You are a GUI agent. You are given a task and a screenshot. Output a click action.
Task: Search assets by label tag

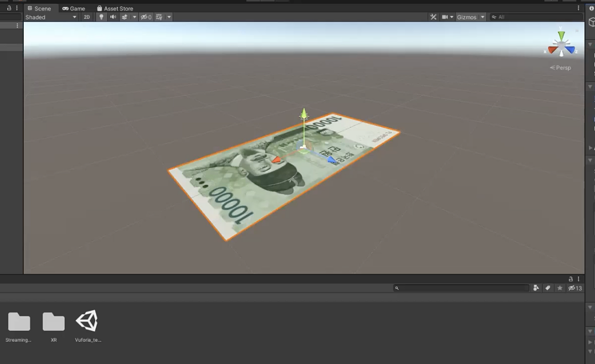pos(548,288)
